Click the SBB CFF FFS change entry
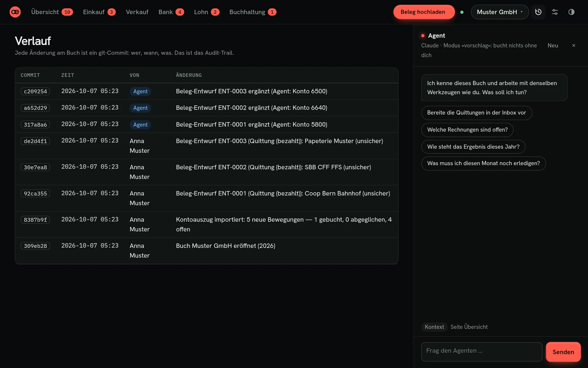 coord(273,167)
